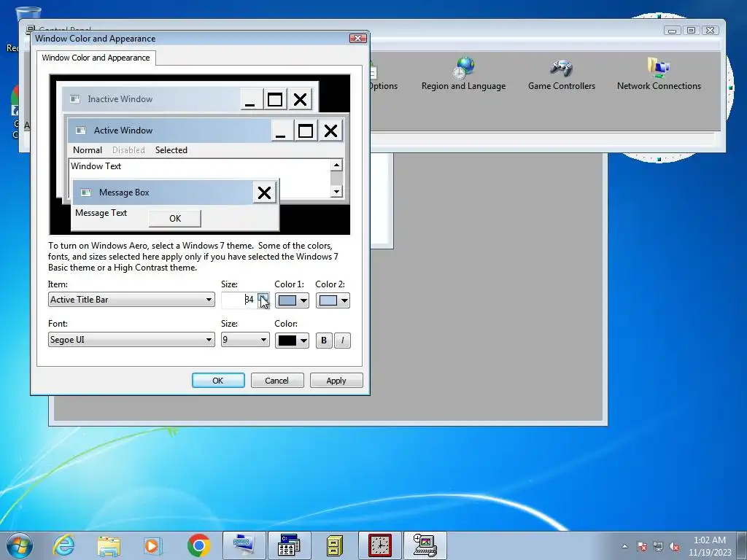Image resolution: width=747 pixels, height=560 pixels.
Task: Open Game Controllers in Control Panel
Action: coord(562,74)
